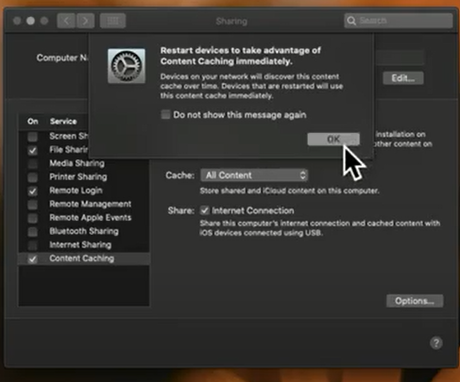Select Remote Management in service list
This screenshot has height=382, width=460.
84,204
